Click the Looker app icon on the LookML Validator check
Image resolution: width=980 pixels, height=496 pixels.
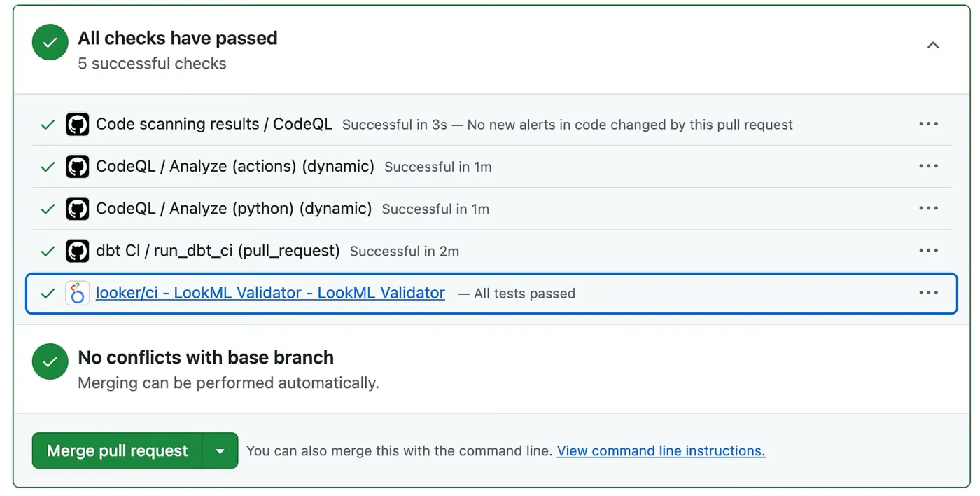[77, 293]
